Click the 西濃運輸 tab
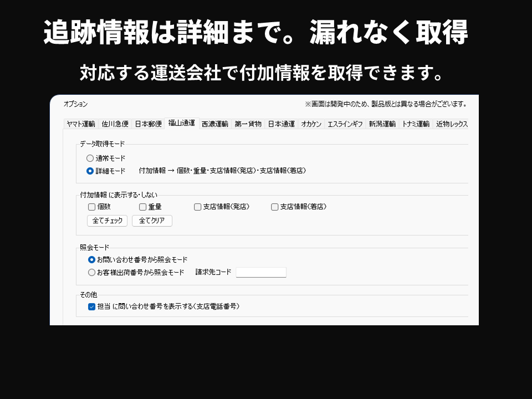This screenshot has height=399, width=532. click(214, 124)
